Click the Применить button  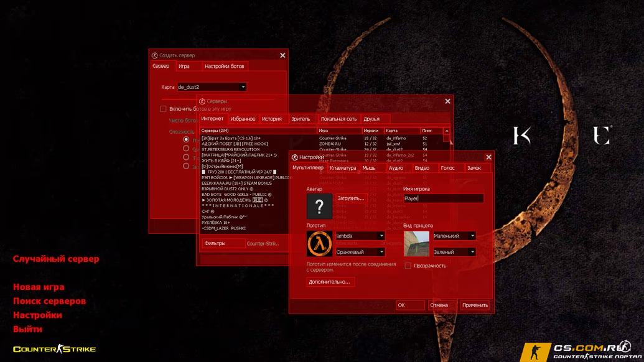tap(475, 305)
